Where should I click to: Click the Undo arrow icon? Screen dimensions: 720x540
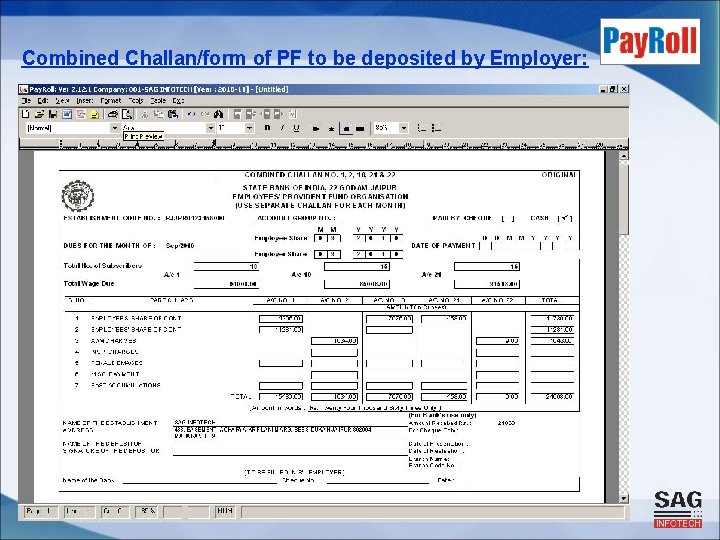point(191,114)
